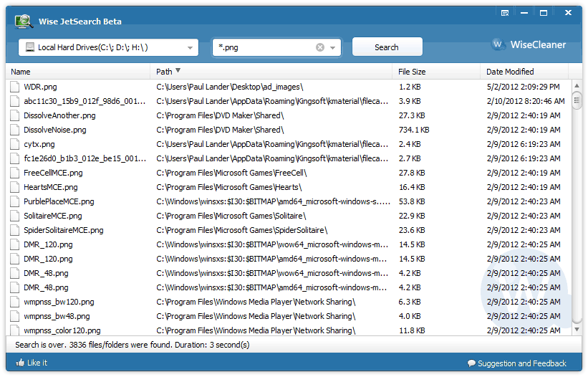Viewport: 588px width, 377px height.
Task: Click path C:\Program Files\Microsoft Games\Solitaire\
Action: point(231,216)
